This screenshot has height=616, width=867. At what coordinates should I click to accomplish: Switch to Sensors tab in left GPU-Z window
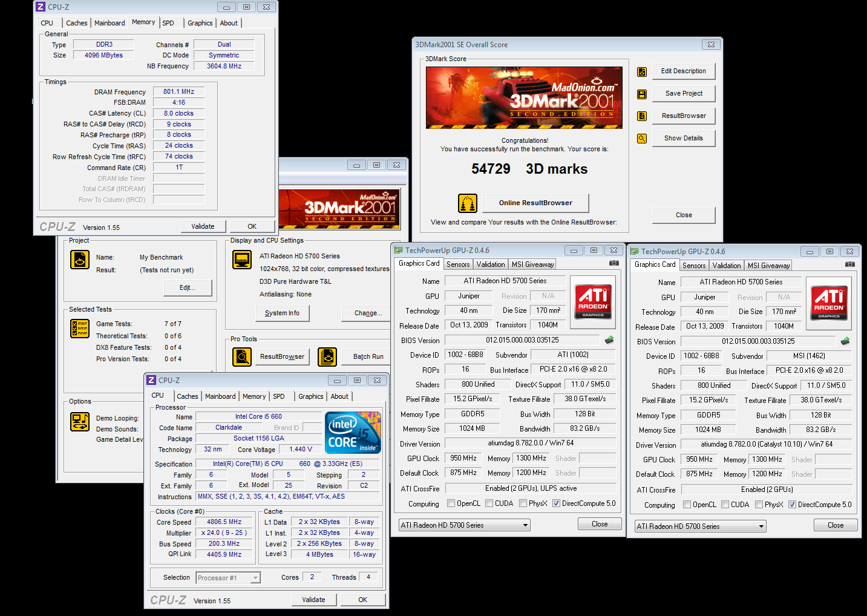[458, 264]
